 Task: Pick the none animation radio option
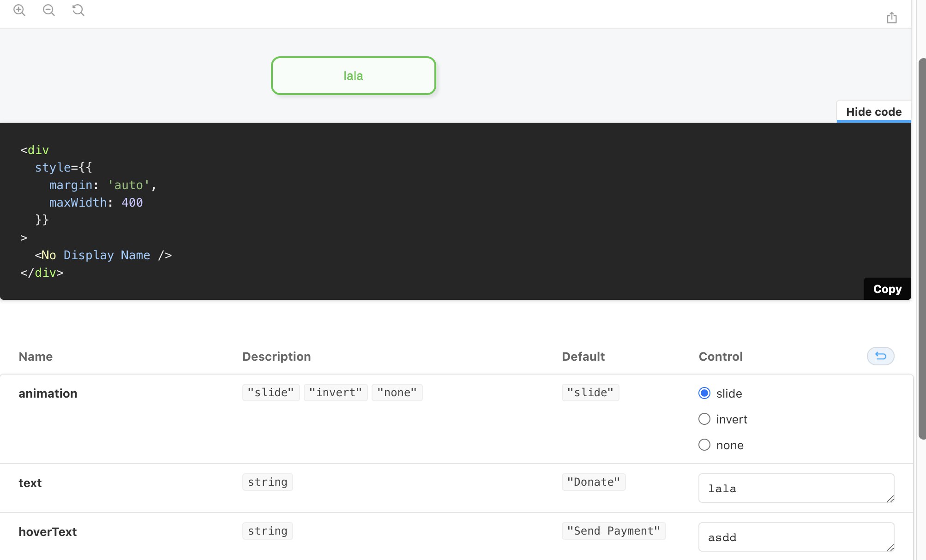704,445
